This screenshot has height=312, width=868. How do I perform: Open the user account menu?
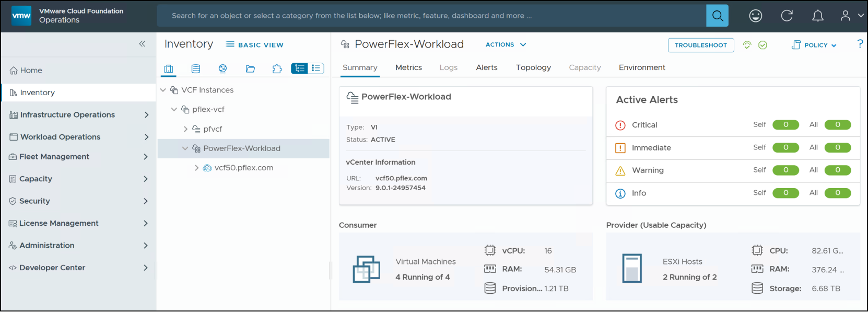(852, 16)
